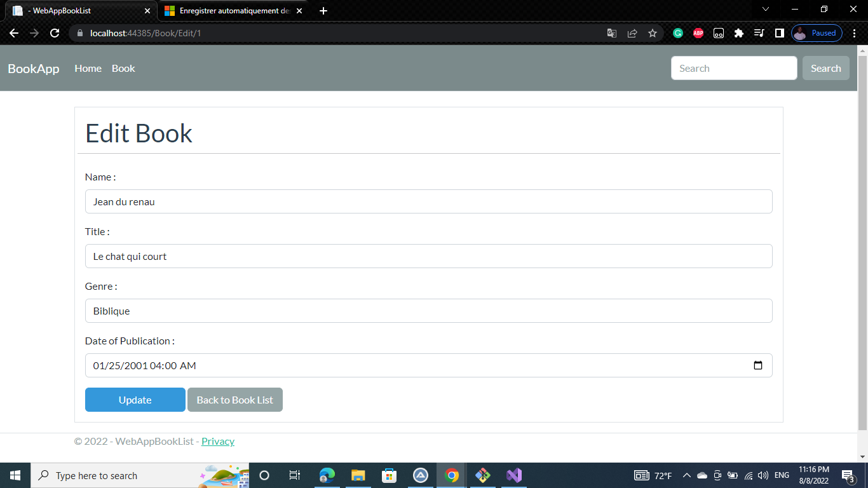Screen dimensions: 868x488
Task: Expand the Chrome tab search chevron
Action: (x=766, y=10)
